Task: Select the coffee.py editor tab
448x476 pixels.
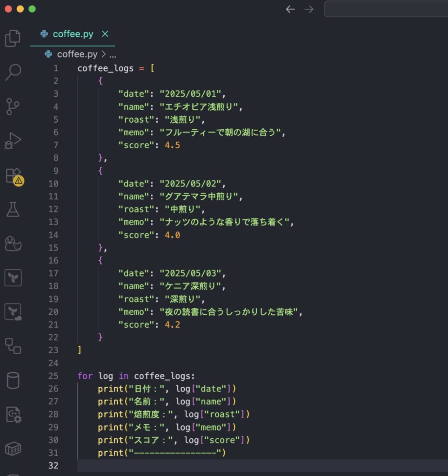Action: pos(73,34)
